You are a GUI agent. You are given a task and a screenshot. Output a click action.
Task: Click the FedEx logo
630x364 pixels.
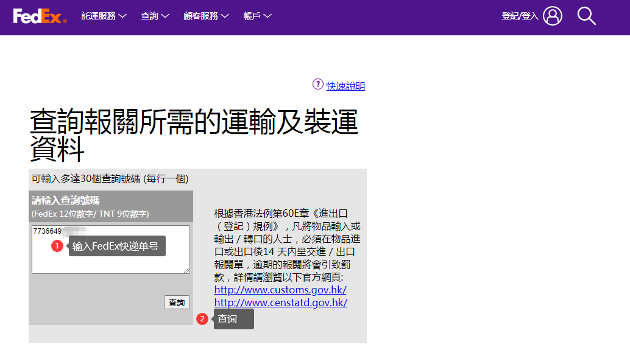40,16
